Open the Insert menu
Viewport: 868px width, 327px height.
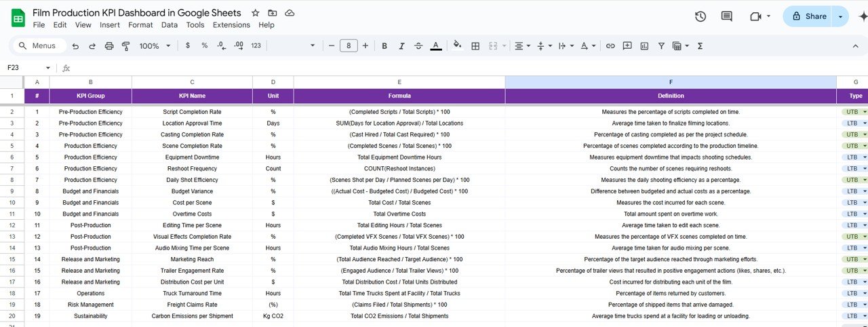[x=110, y=24]
